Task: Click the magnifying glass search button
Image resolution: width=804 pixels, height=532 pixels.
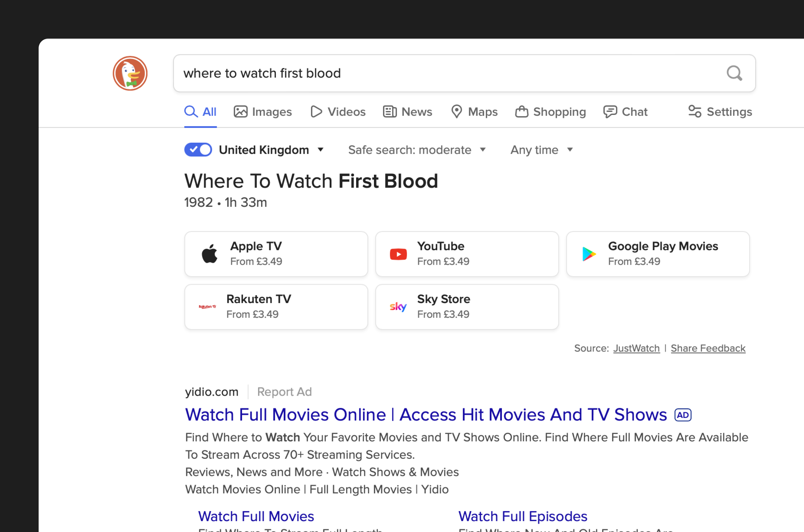Action: [734, 73]
